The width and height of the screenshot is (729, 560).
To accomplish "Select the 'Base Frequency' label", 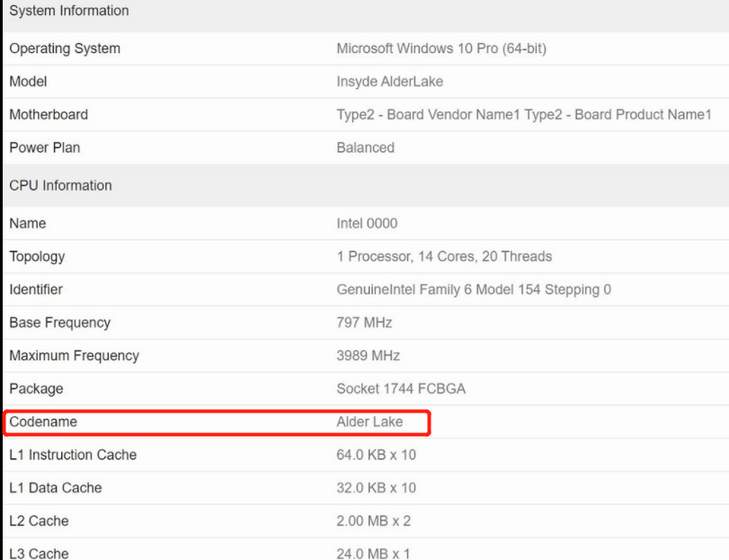I will click(x=60, y=323).
